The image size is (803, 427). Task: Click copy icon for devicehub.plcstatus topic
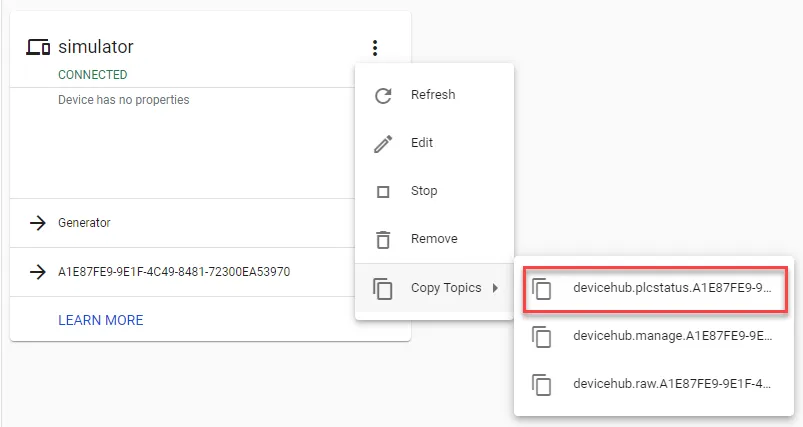point(541,288)
